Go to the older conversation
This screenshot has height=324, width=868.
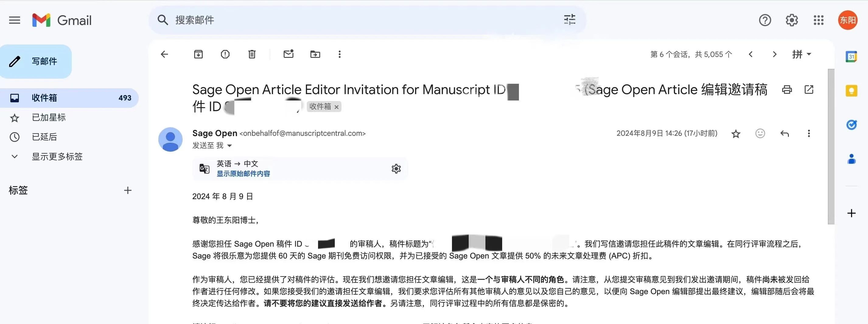tap(774, 54)
